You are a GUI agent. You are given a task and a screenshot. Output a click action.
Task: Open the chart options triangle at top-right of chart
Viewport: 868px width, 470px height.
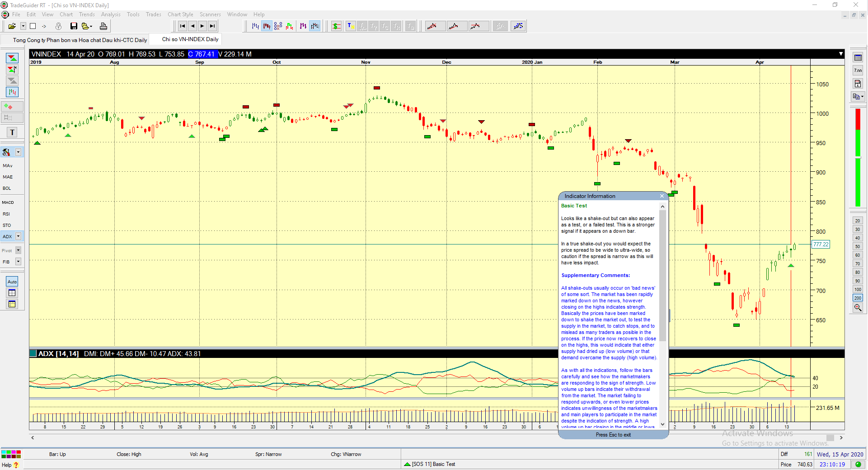point(841,54)
